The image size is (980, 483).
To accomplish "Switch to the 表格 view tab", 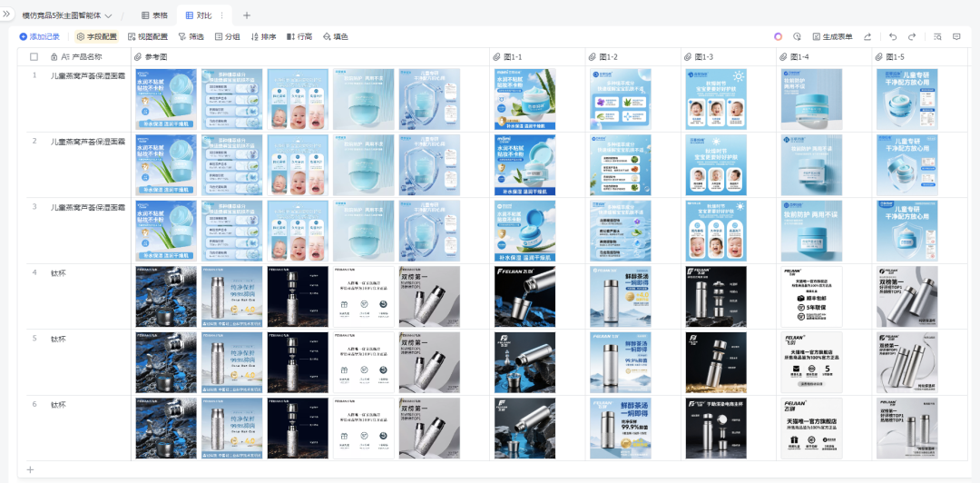I will [x=154, y=15].
